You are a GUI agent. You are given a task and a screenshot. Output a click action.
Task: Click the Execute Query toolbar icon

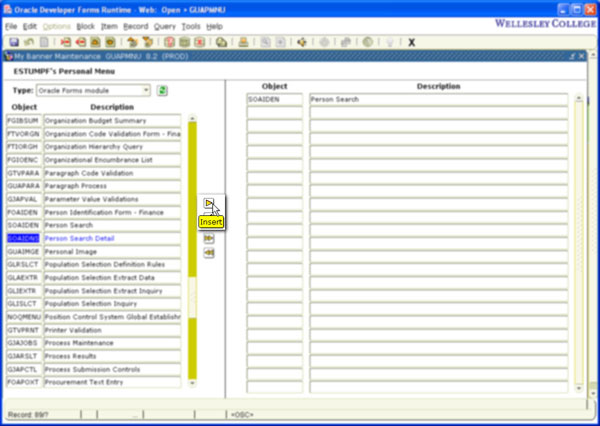tap(184, 42)
